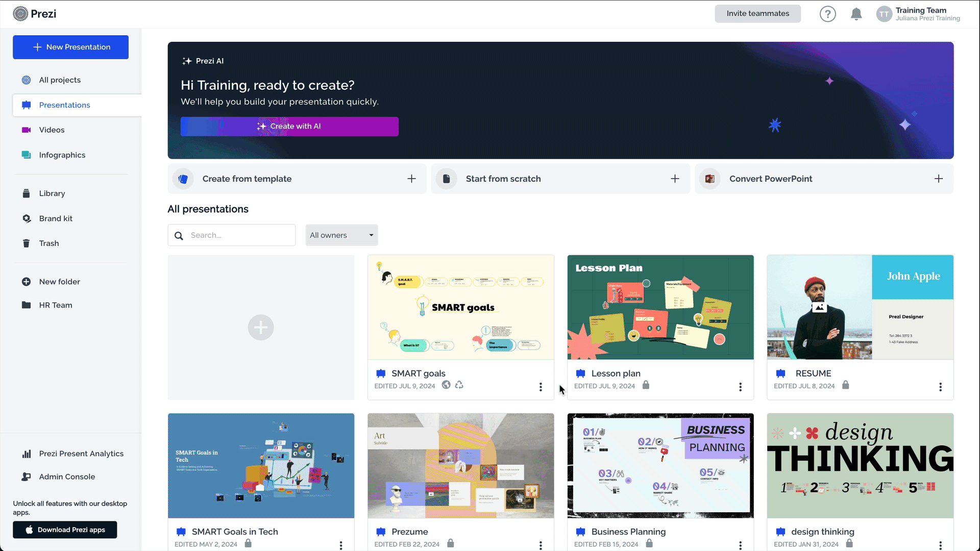Click the lock icon on RESUME
Screen dimensions: 980x551
pyautogui.click(x=845, y=385)
